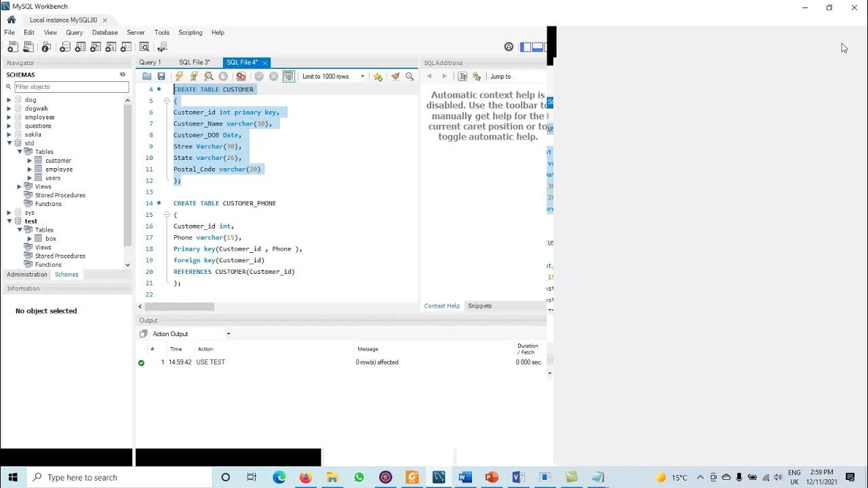Screen dimensions: 868x488
Task: Open Microsoft Word from the taskbar
Action: tap(465, 477)
